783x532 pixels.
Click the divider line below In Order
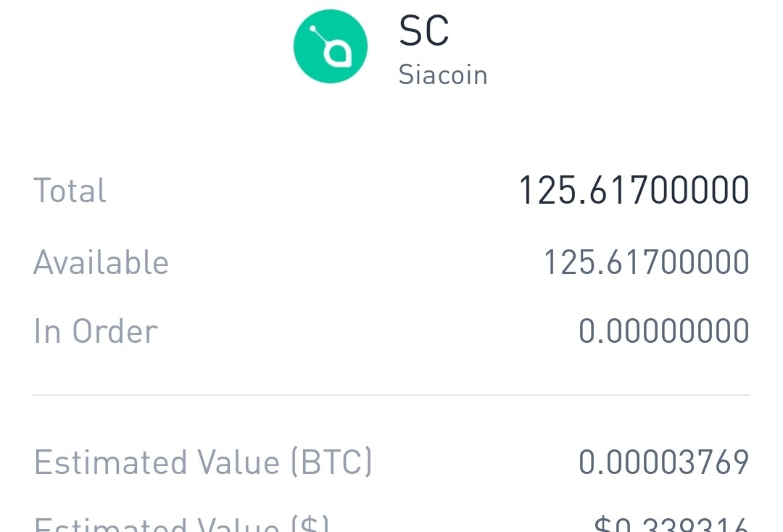point(391,395)
